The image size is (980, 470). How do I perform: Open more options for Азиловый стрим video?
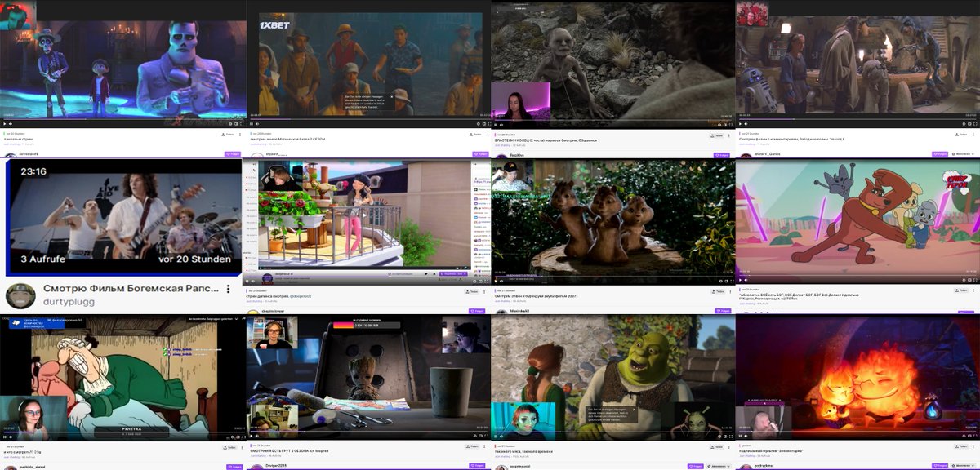tap(240, 135)
